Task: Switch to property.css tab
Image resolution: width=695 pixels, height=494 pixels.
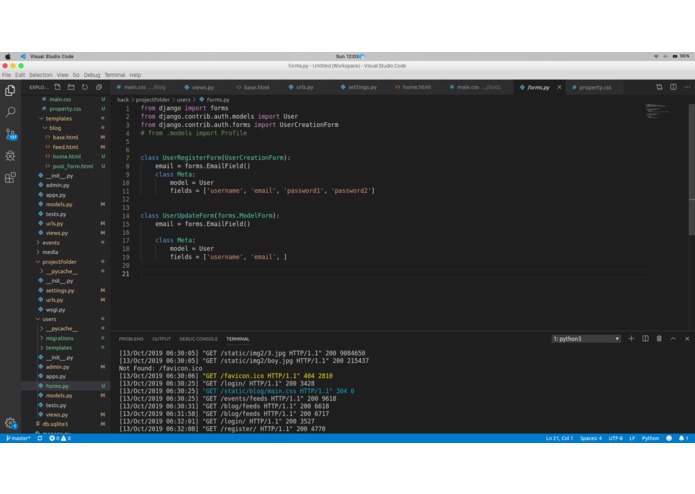Action: pos(595,87)
